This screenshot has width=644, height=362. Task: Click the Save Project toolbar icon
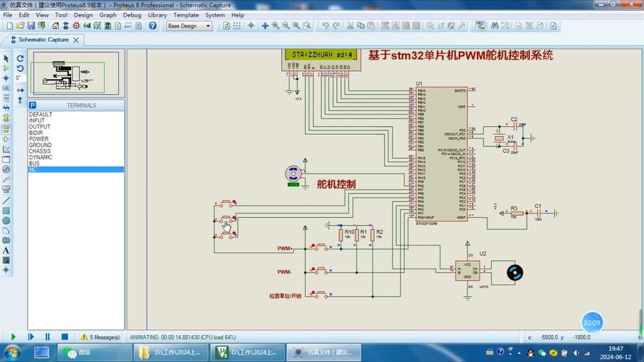point(31,26)
